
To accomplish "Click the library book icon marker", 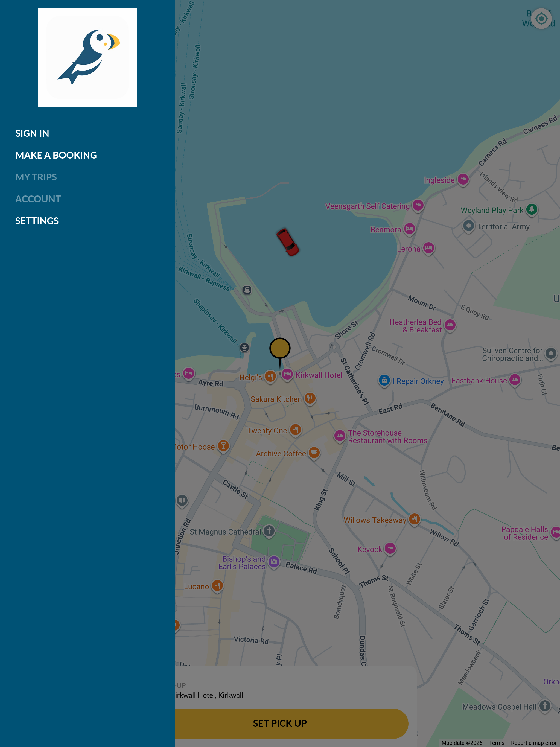I will (x=182, y=500).
